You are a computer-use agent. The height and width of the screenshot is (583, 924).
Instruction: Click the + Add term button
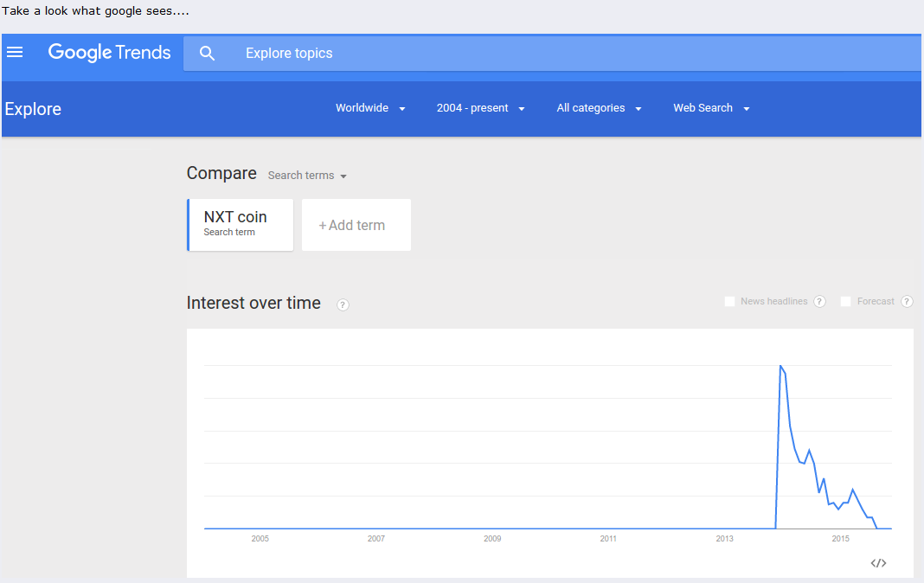click(x=356, y=224)
